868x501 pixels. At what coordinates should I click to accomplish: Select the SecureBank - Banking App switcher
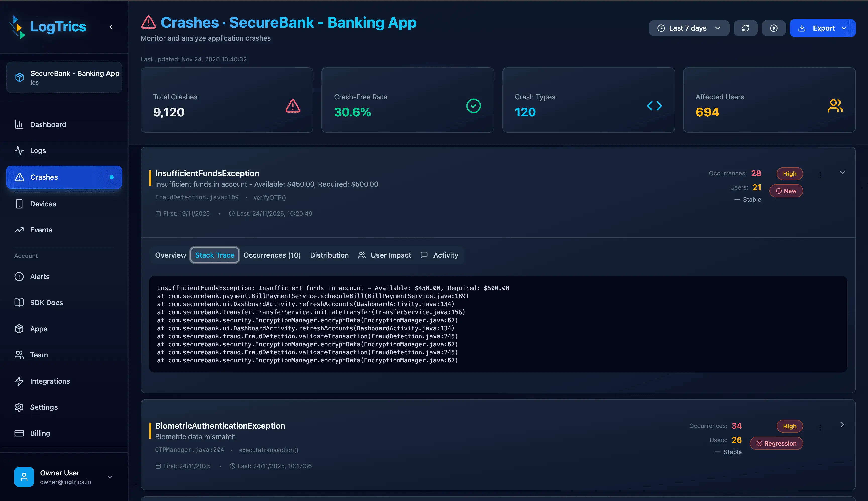[64, 77]
